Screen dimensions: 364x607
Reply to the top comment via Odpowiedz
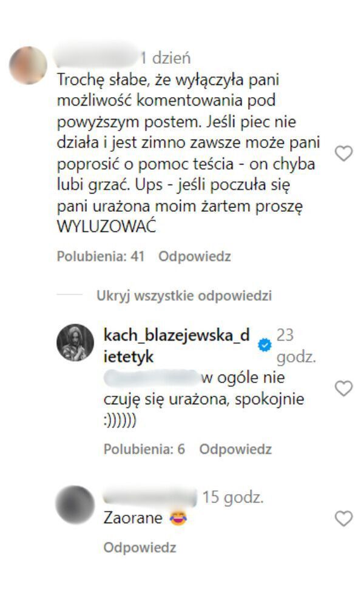point(195,256)
